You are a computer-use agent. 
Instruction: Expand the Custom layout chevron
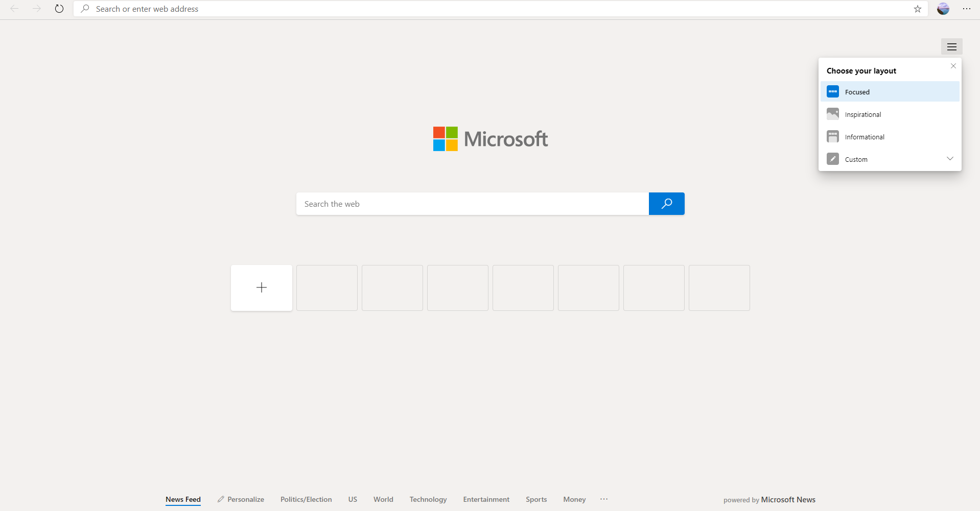point(950,159)
